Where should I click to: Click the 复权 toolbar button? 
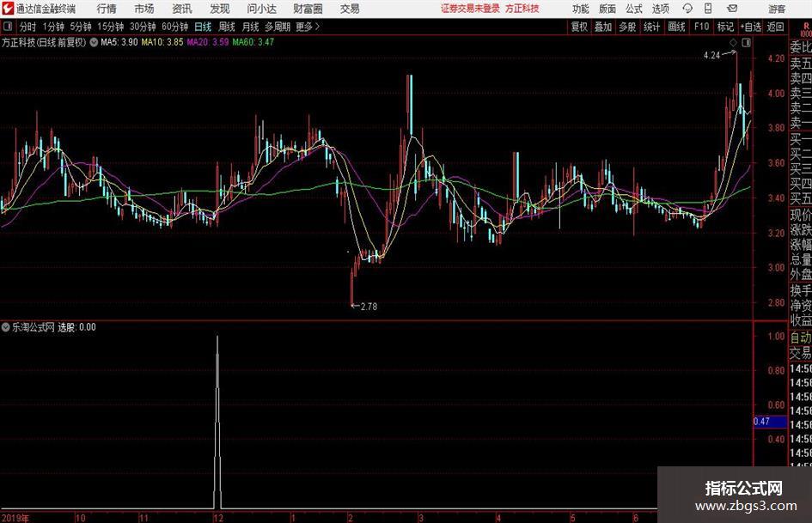click(579, 27)
